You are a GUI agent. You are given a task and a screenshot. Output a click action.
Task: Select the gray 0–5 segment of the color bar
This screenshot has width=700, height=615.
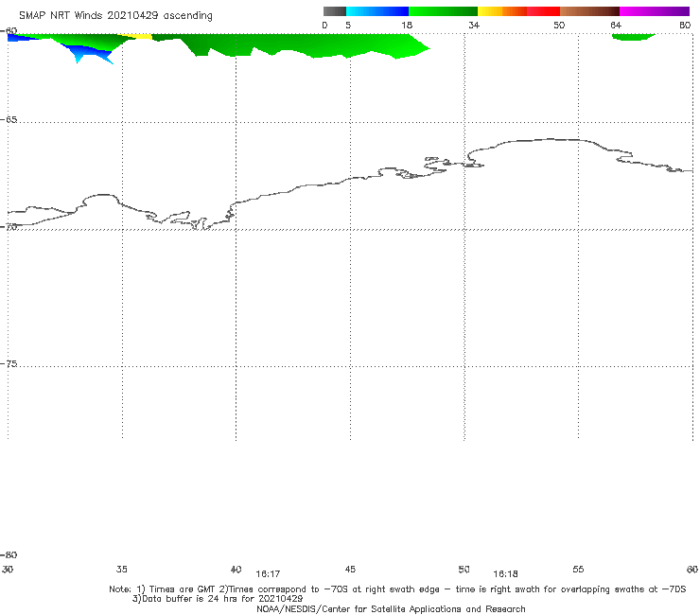pyautogui.click(x=335, y=11)
